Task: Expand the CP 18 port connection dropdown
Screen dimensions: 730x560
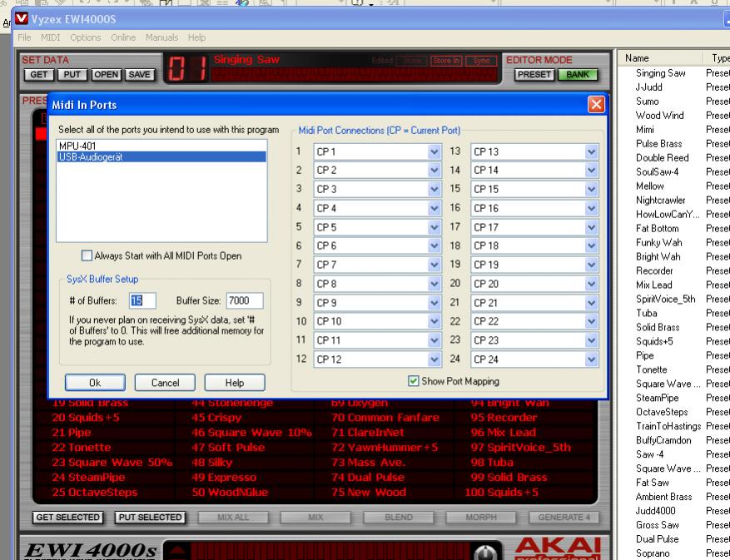Action: click(591, 245)
